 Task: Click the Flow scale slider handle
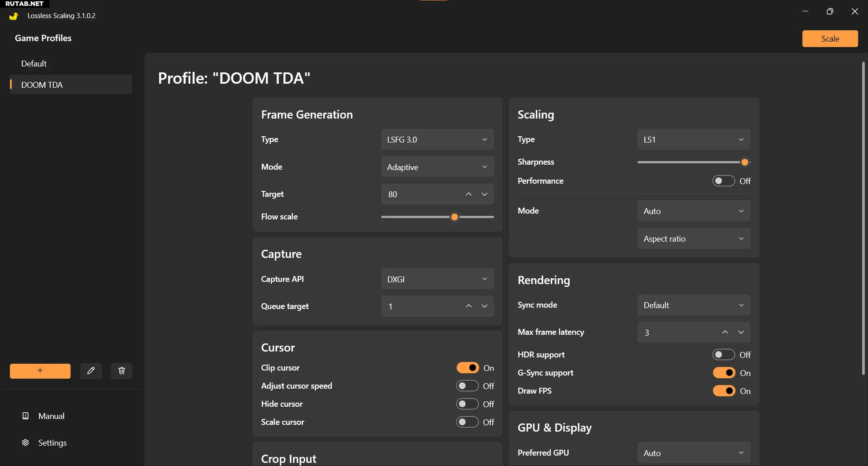(x=455, y=217)
